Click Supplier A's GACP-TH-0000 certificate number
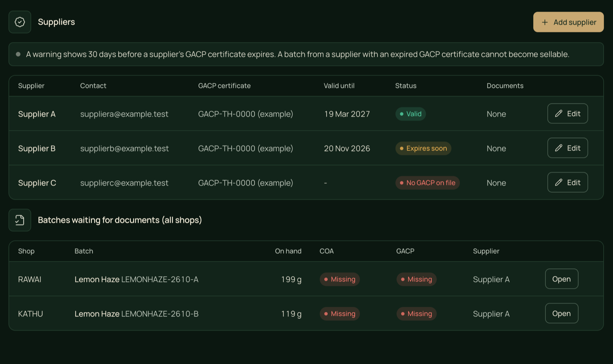Viewport: 613px width, 364px height. 246,114
